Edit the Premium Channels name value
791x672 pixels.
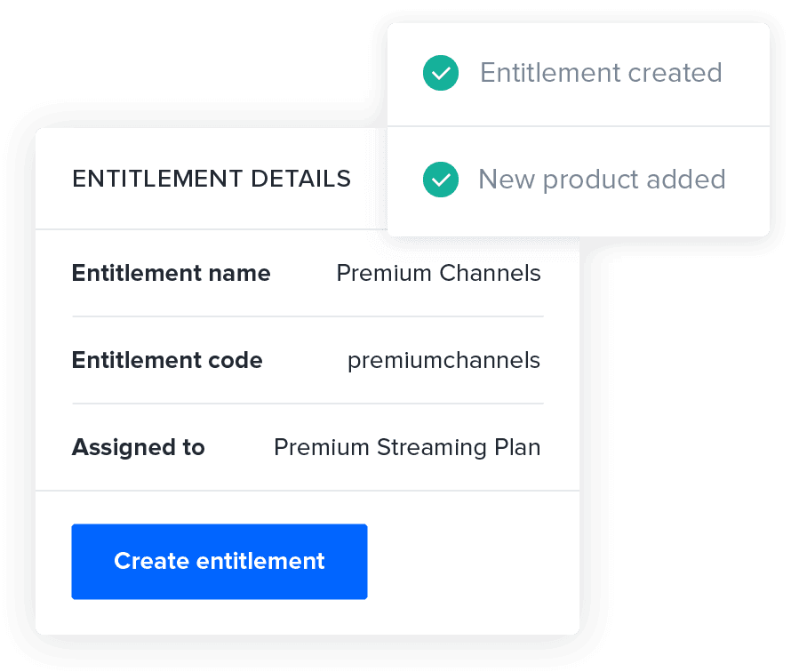pyautogui.click(x=438, y=273)
